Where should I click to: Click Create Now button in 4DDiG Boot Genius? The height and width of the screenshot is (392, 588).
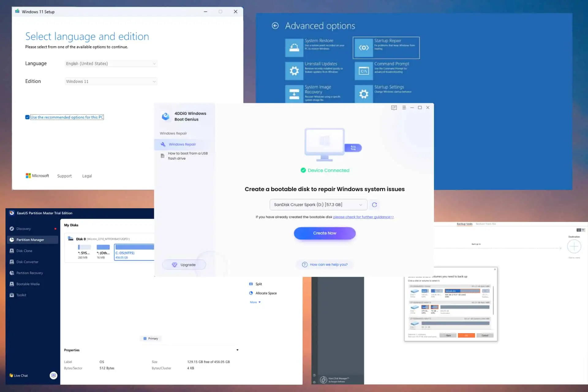pyautogui.click(x=324, y=233)
